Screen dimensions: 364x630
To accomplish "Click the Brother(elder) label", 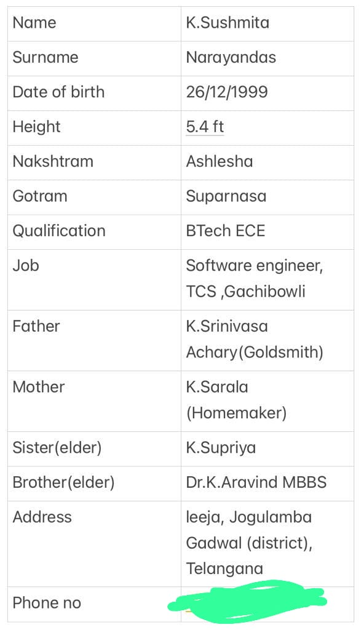I will coord(63,482).
